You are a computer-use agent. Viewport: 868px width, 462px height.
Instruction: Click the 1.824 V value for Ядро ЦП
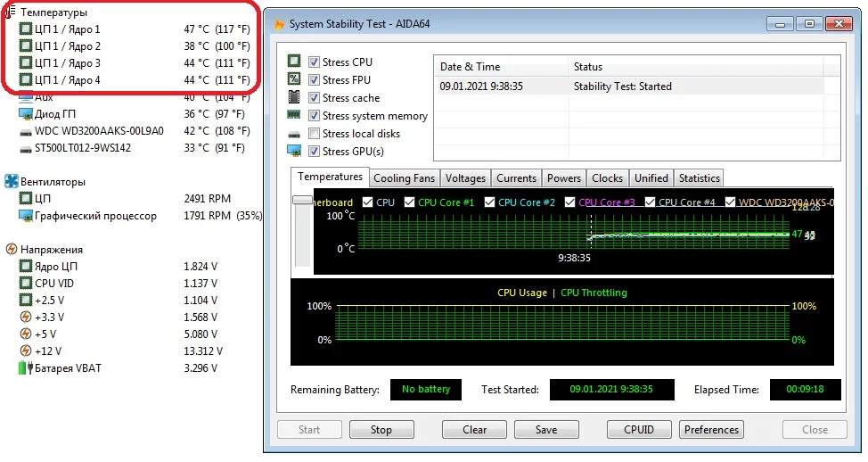[x=201, y=267]
